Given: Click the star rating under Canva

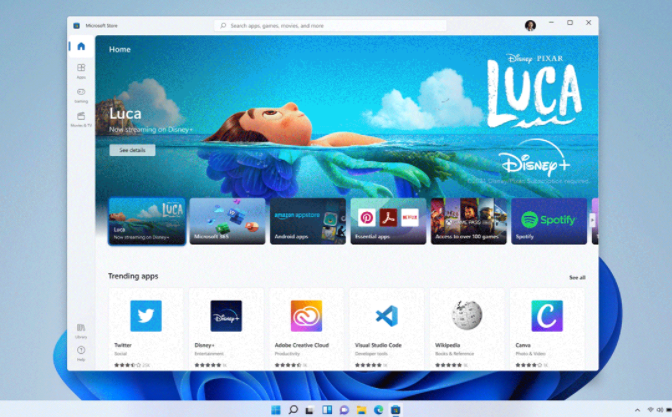Looking at the screenshot, I should click(528, 365).
